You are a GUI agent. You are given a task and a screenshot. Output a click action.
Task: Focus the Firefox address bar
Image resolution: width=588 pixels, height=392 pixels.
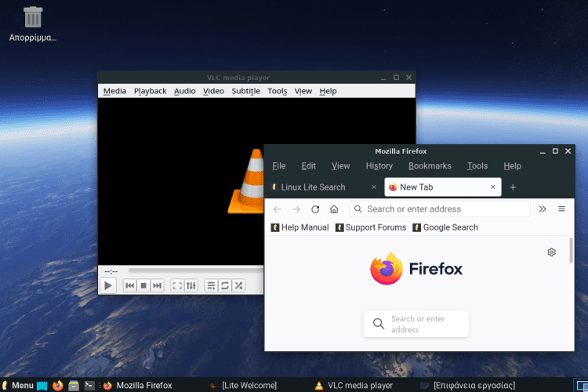click(x=440, y=209)
